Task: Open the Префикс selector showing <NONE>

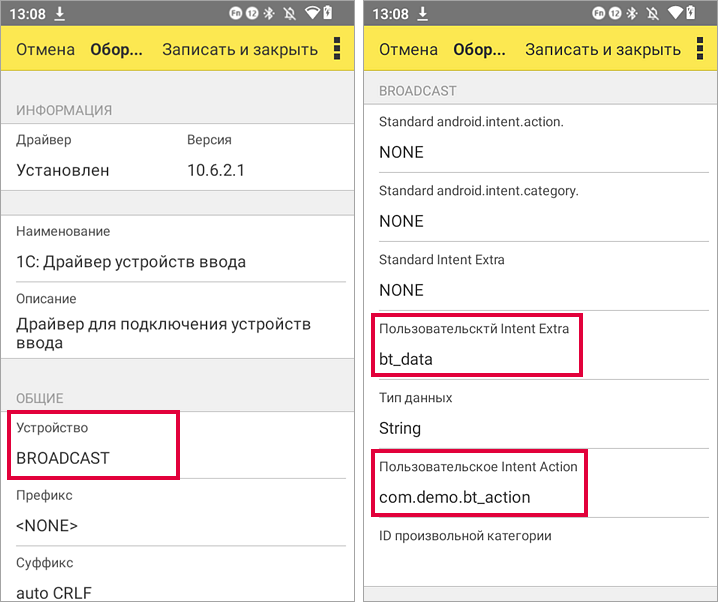Action: point(180,511)
